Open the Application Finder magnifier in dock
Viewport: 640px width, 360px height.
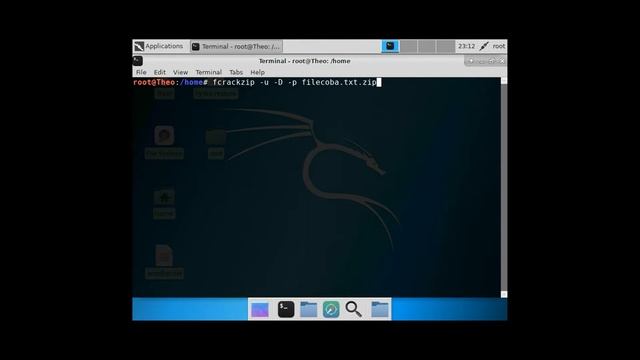(x=353, y=309)
